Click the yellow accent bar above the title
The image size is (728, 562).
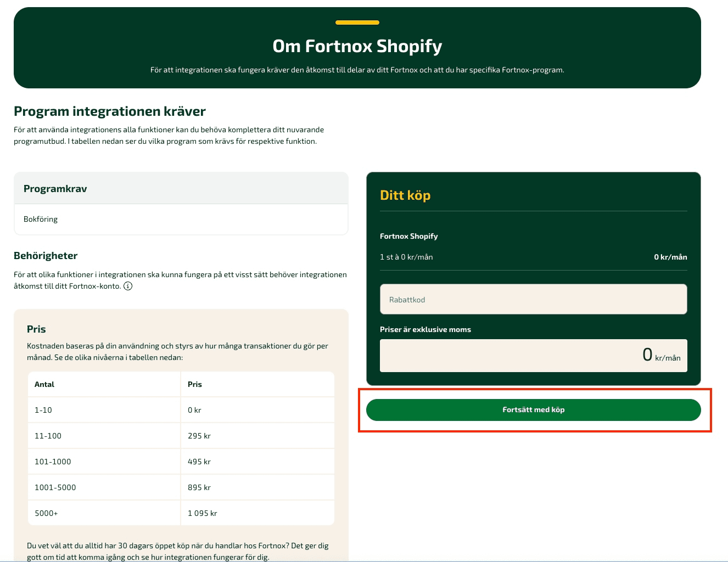[x=357, y=23]
